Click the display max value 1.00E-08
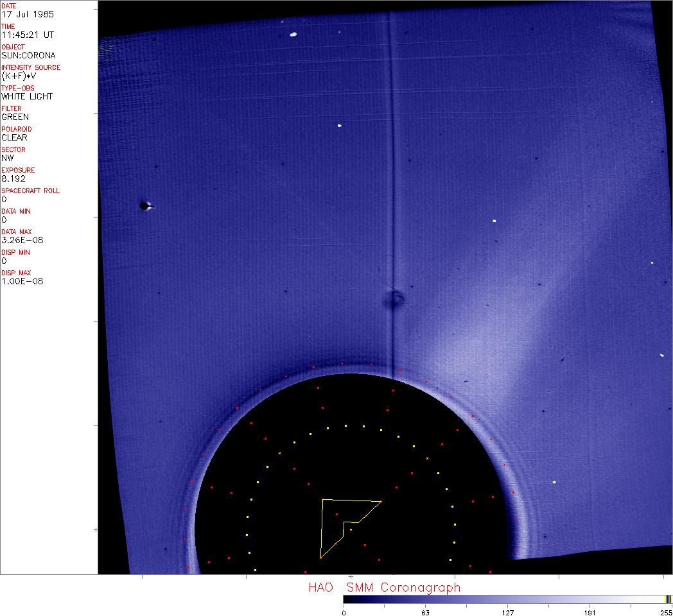Screen dimensions: 673x616 pyautogui.click(x=22, y=281)
